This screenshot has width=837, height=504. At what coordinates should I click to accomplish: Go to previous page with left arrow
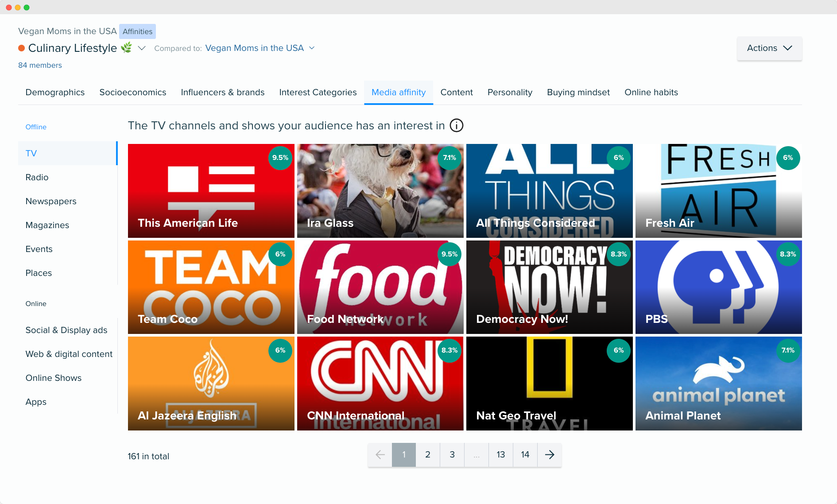pos(380,455)
